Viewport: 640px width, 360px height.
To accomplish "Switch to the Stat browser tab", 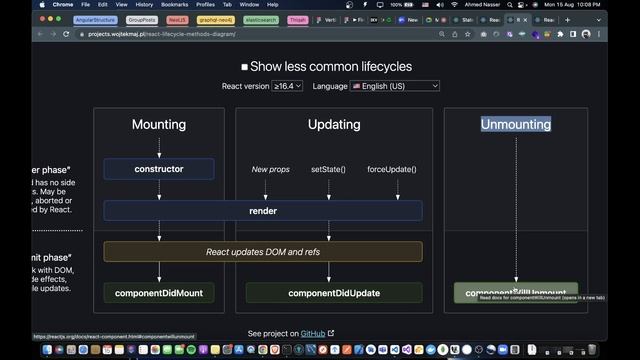I will click(x=464, y=20).
